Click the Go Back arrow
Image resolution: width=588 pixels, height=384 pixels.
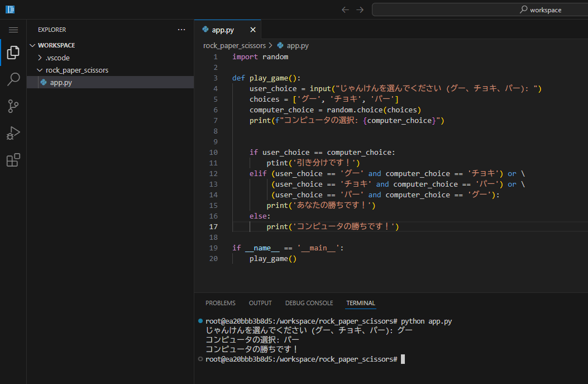[345, 10]
